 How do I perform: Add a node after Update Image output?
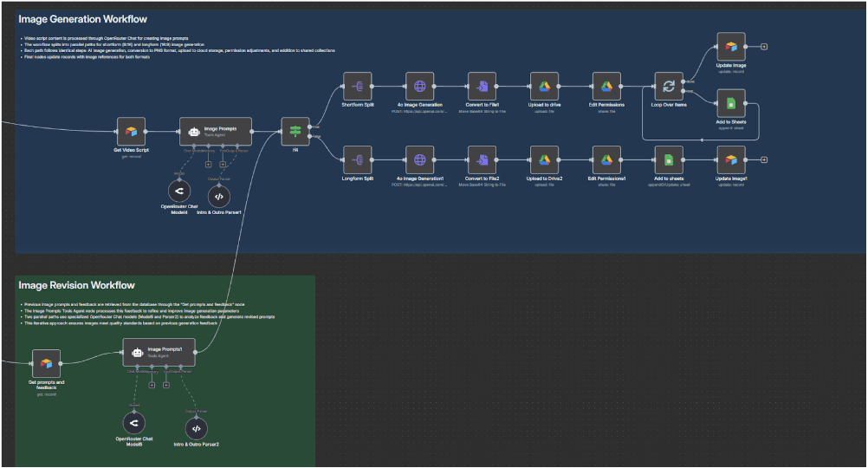point(764,47)
